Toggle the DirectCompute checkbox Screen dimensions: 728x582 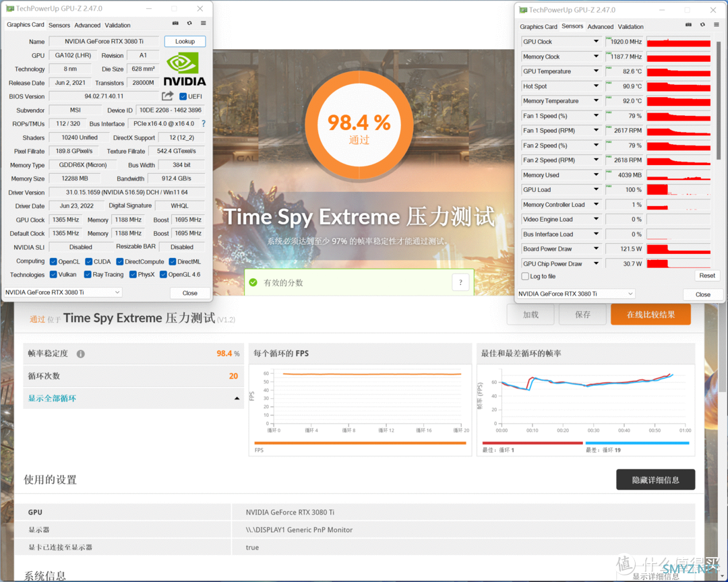(x=120, y=262)
